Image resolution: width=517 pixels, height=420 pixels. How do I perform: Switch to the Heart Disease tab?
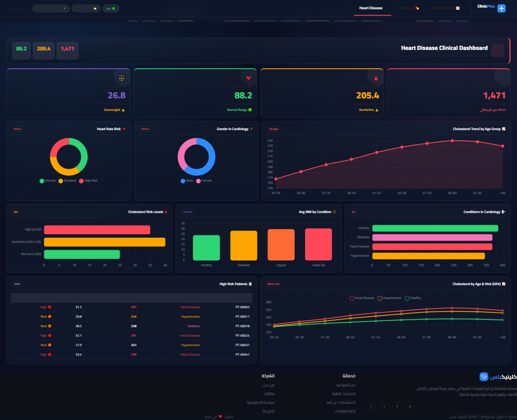click(x=371, y=8)
